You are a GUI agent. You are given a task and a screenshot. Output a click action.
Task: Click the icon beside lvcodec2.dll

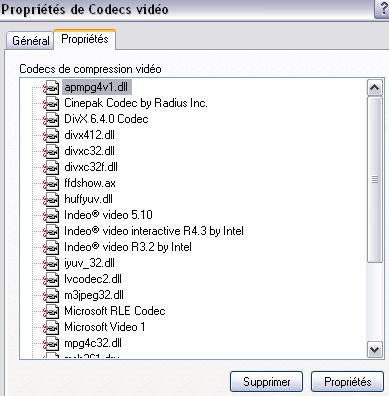click(x=51, y=280)
